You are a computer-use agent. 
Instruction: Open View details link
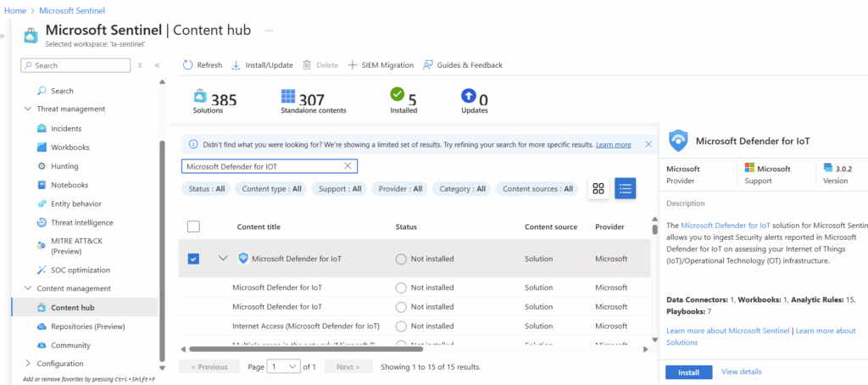742,371
